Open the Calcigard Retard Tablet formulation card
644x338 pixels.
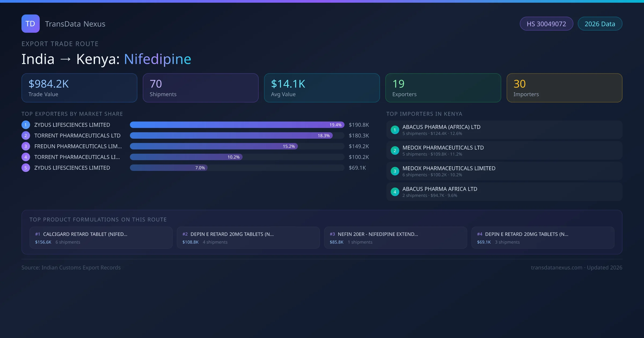(x=101, y=238)
